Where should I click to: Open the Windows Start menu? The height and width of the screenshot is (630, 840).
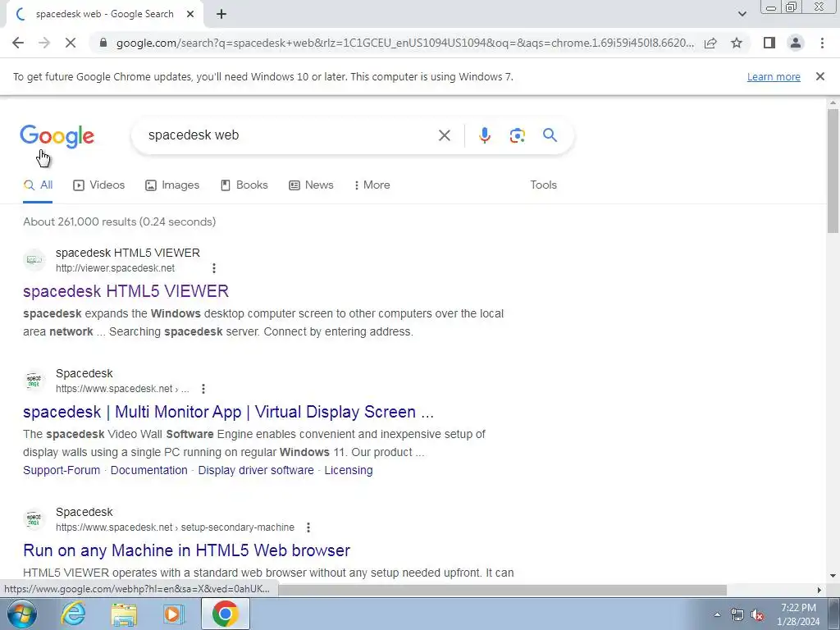21,614
